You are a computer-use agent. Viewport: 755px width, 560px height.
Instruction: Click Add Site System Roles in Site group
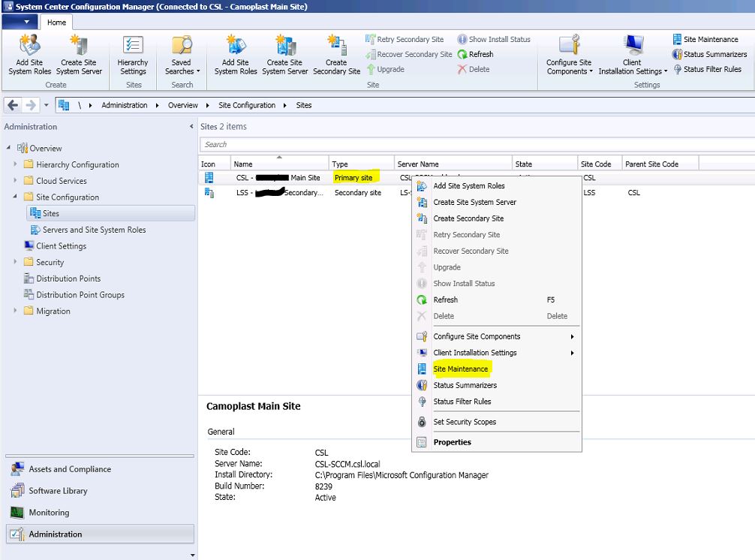coord(236,54)
